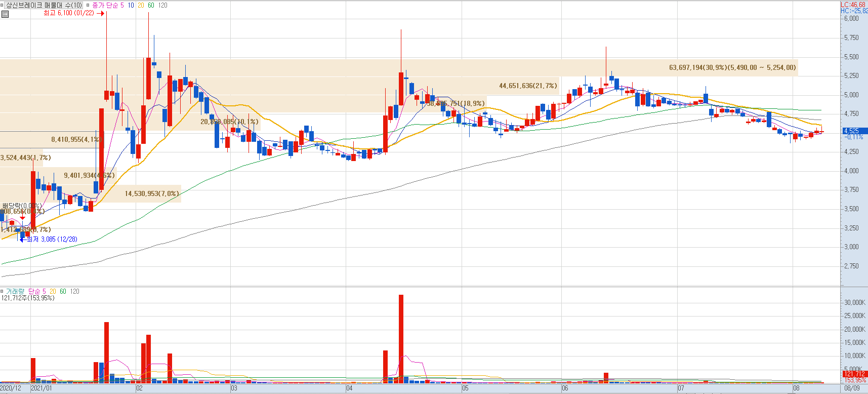Click the 상신브레이크 매물대 수(10) label button
Image resolution: width=868 pixels, height=394 pixels.
44,5
